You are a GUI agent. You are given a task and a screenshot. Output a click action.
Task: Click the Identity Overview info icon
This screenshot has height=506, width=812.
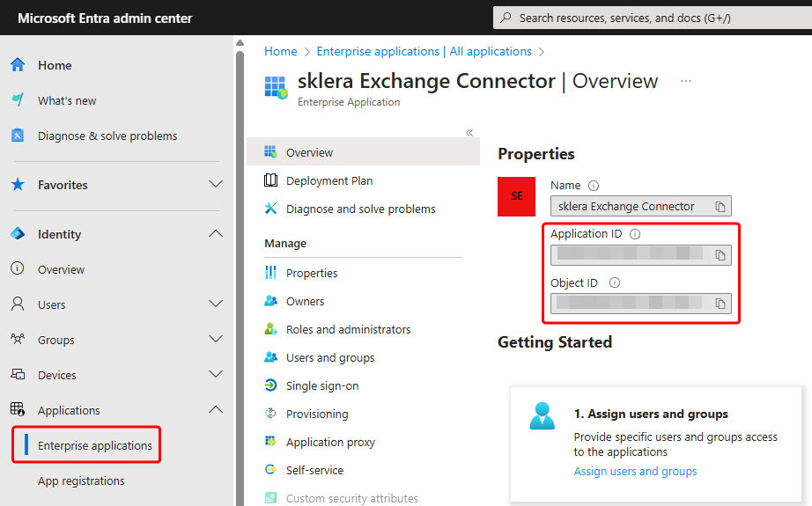(x=18, y=268)
